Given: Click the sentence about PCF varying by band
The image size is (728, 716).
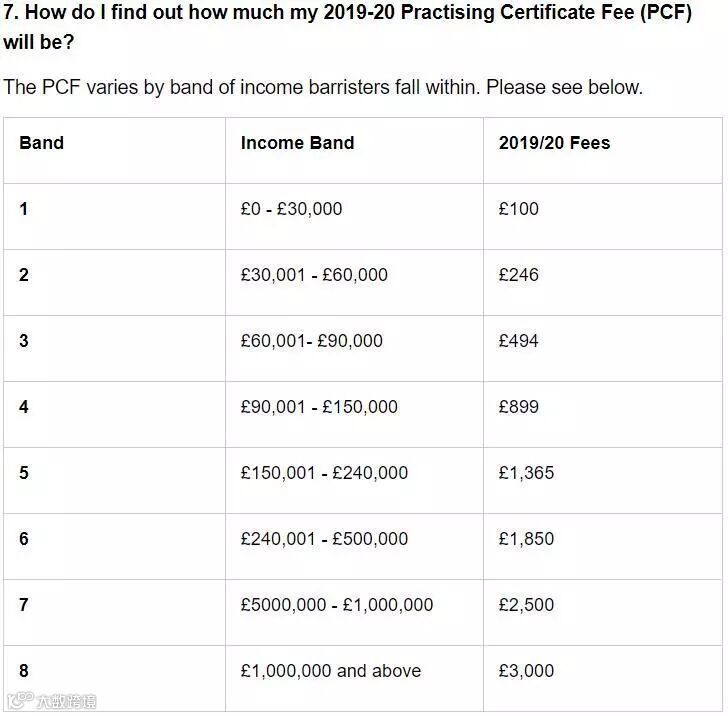Looking at the screenshot, I should 323,87.
